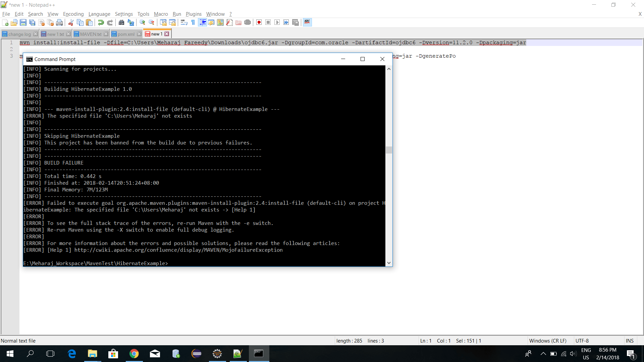The image size is (644, 362).
Task: Toggle word wrap in the toolbar
Action: coord(184,22)
